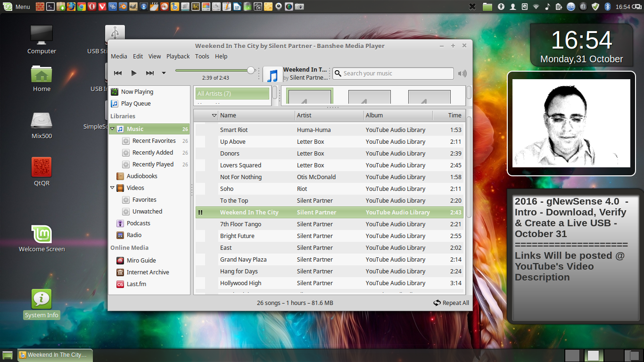Launch Opera browser from the top panel

[91, 7]
